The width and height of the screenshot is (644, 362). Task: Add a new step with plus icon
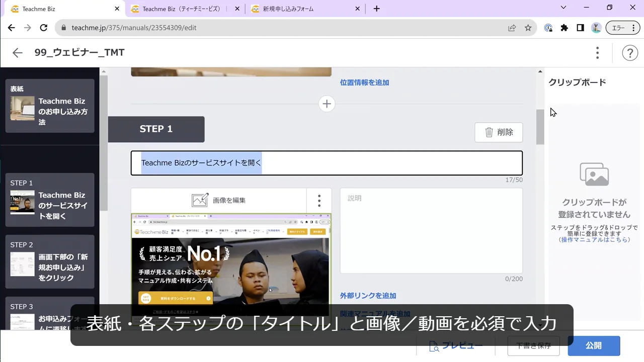[x=327, y=104]
